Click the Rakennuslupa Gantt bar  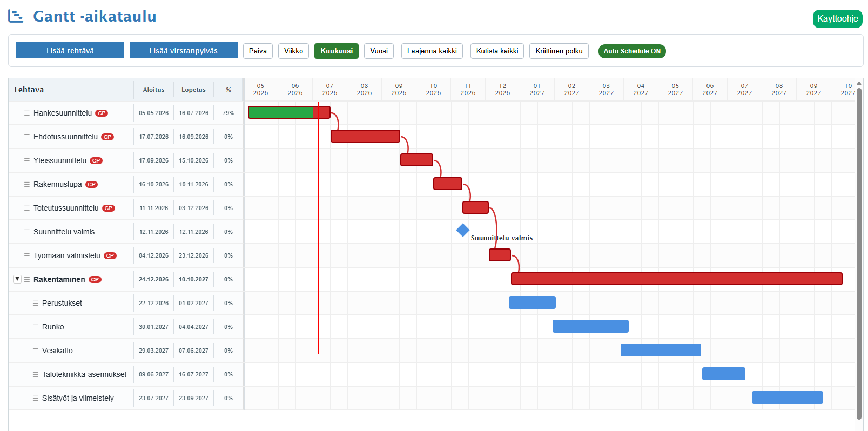coord(448,184)
